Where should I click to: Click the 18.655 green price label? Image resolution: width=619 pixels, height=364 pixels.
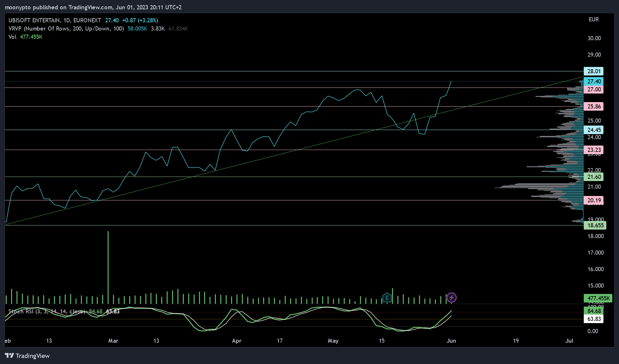[595, 225]
